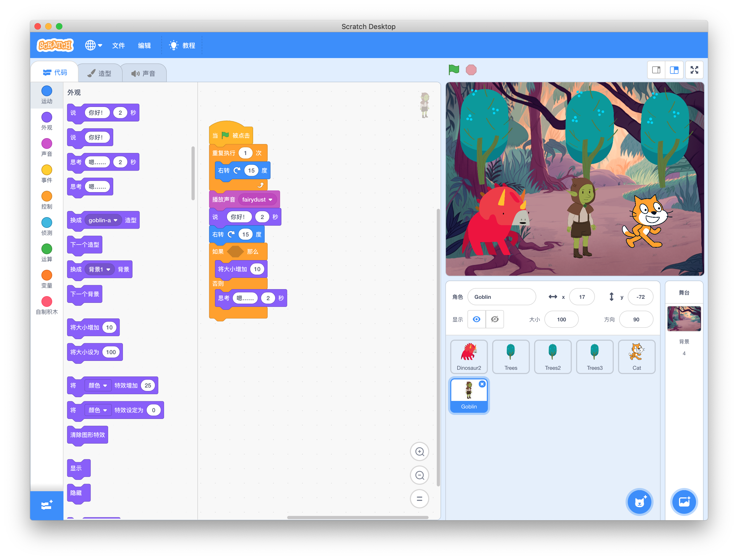The image size is (738, 560).
Task: Select the Trees sprite
Action: coord(511,357)
